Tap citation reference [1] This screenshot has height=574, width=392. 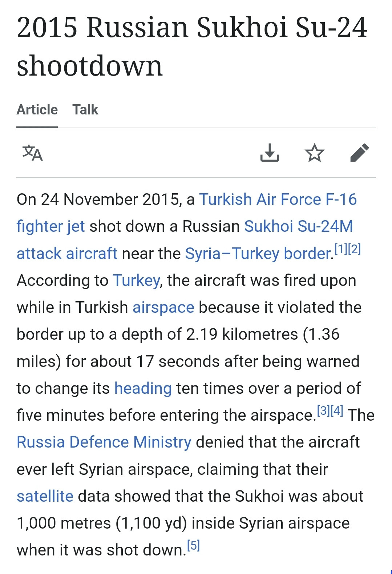341,249
